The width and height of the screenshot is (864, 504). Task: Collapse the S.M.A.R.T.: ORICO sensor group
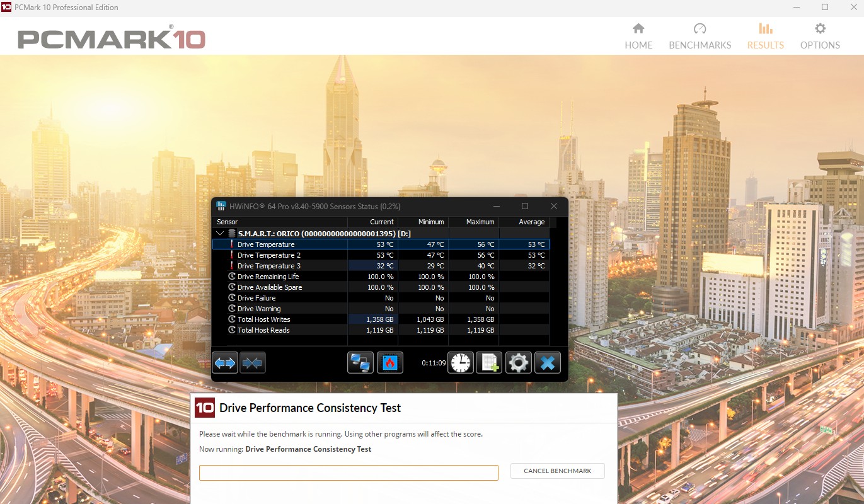[x=220, y=234]
